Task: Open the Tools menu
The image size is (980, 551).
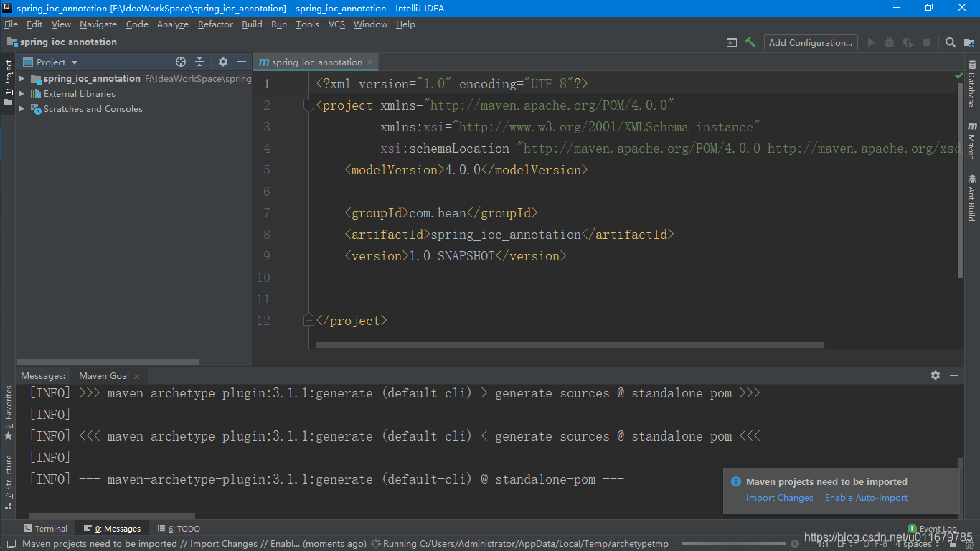Action: [x=307, y=24]
